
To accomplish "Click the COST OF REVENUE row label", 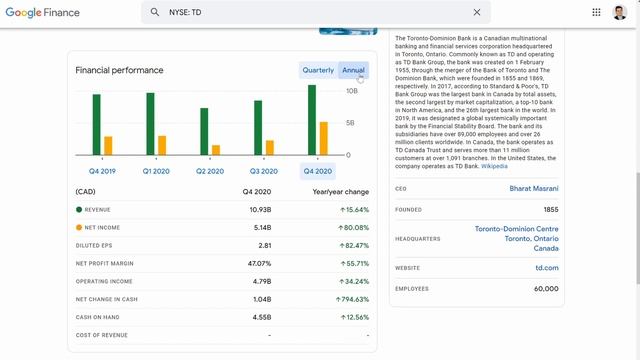I will [102, 335].
